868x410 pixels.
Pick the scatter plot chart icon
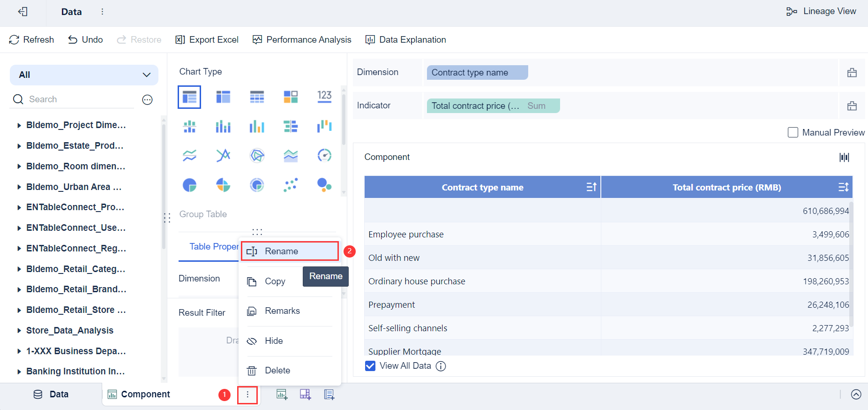coord(291,185)
